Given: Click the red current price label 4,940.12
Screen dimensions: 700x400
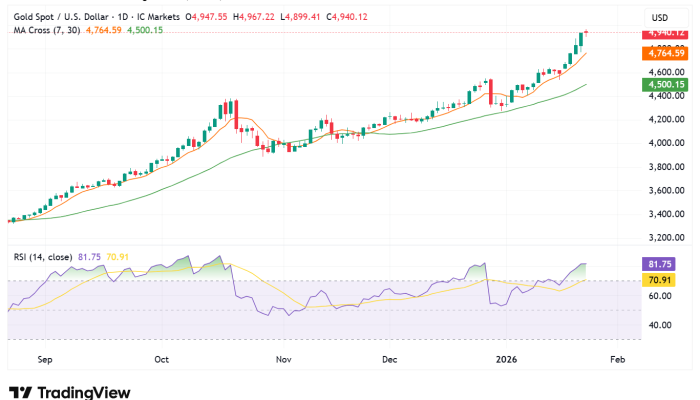Looking at the screenshot, I should coord(665,33).
